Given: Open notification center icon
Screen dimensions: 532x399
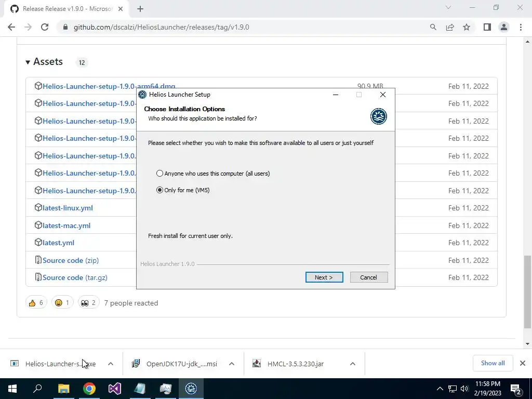Looking at the screenshot, I should (515, 389).
